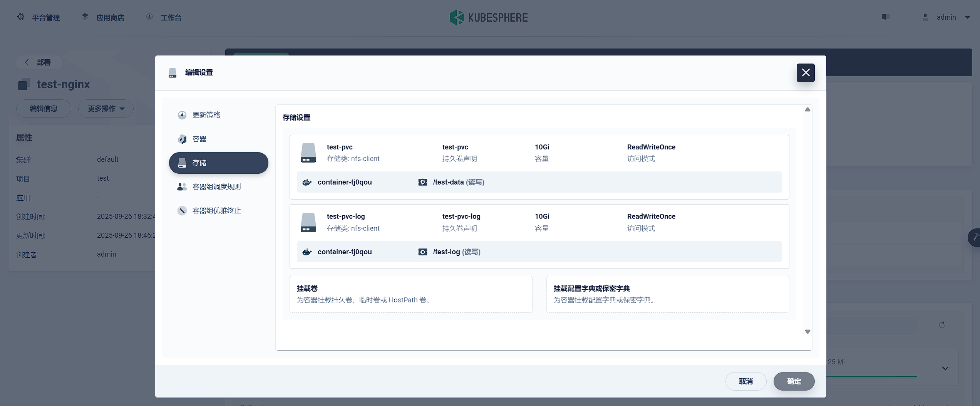
Task: Click the theme switch icon in header
Action: coord(885,17)
